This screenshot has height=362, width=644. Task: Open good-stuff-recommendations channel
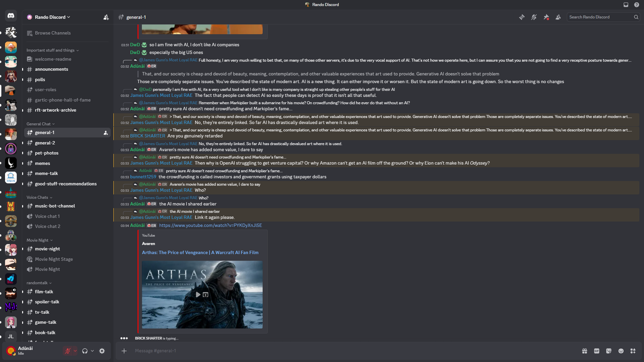pyautogui.click(x=67, y=184)
